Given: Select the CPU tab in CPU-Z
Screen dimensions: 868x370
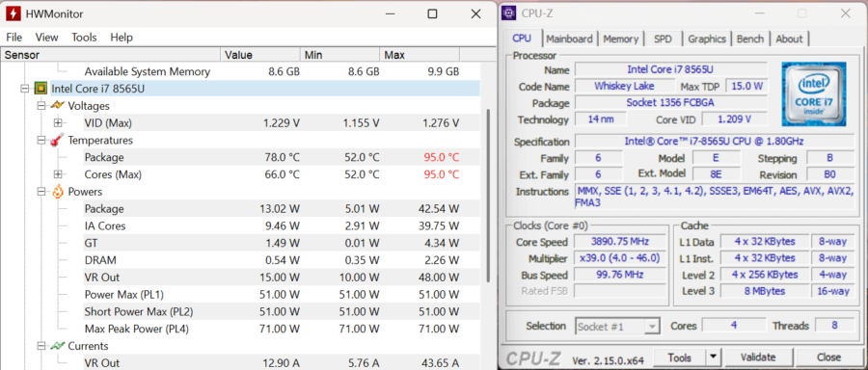Looking at the screenshot, I should tap(522, 38).
